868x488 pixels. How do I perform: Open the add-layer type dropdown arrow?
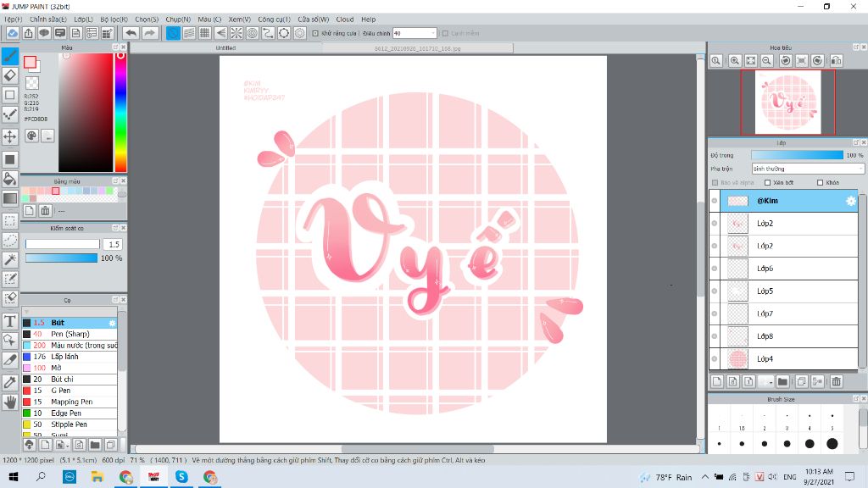point(771,382)
